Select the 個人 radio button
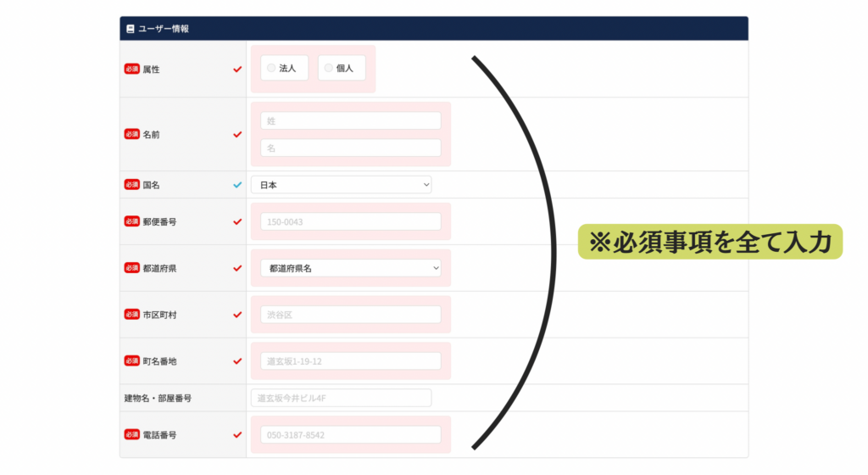 pos(328,68)
